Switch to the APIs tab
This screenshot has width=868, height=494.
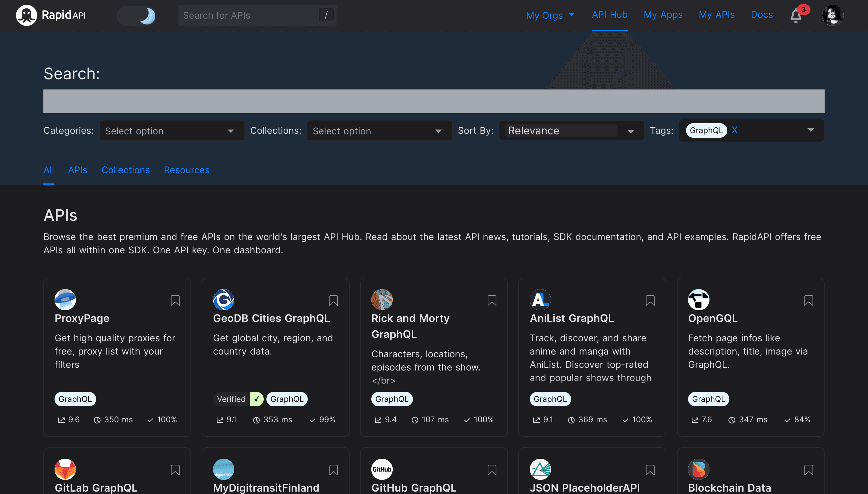pyautogui.click(x=77, y=170)
